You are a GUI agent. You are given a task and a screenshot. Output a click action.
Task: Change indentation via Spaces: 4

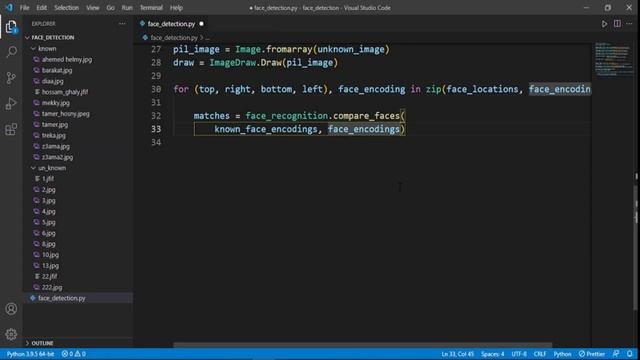tap(492, 354)
